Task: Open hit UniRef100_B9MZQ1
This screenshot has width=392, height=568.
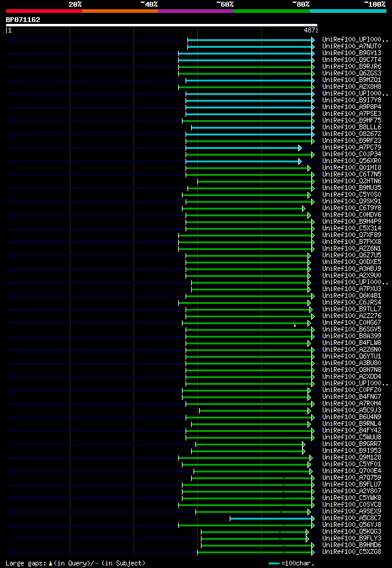Action: tap(352, 80)
